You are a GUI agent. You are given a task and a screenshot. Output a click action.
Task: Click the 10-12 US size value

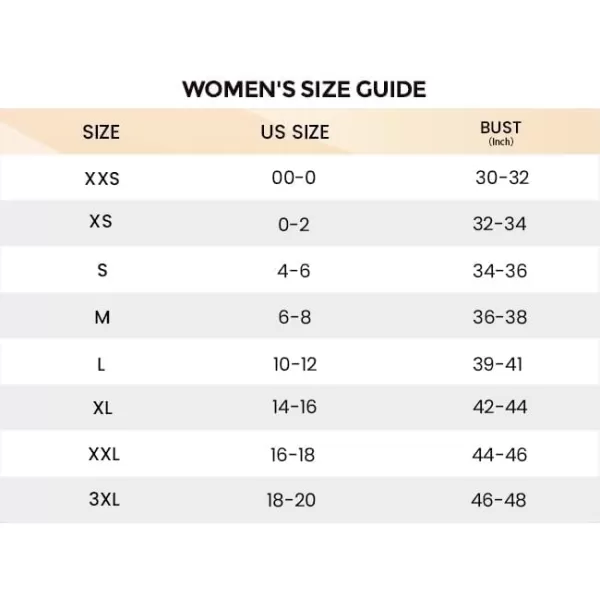coord(294,364)
